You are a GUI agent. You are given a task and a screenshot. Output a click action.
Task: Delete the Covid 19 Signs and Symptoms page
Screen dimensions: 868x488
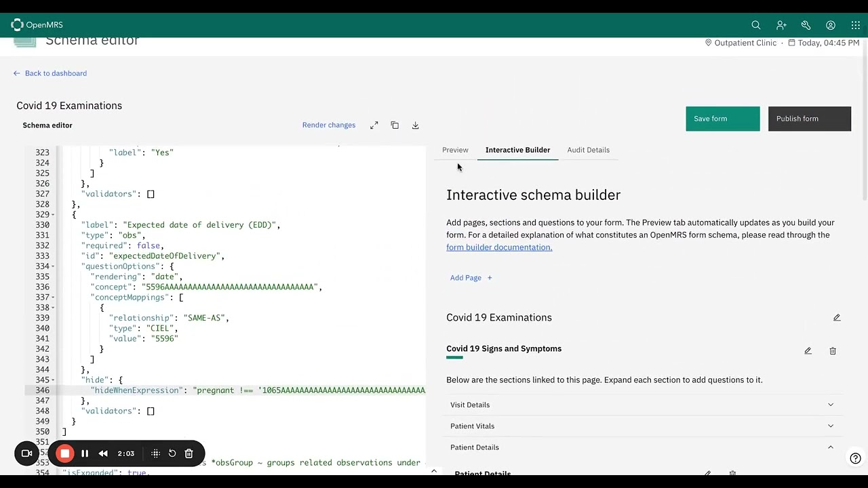click(833, 351)
